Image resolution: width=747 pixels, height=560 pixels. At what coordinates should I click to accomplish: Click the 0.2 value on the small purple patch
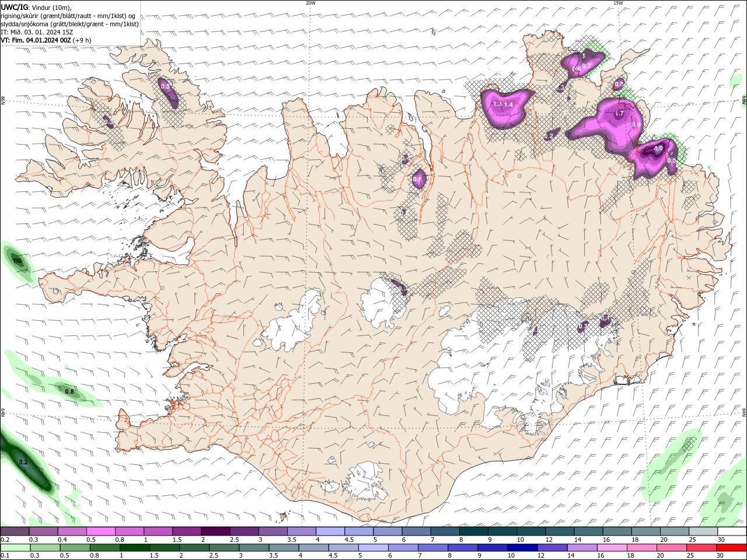(x=549, y=136)
